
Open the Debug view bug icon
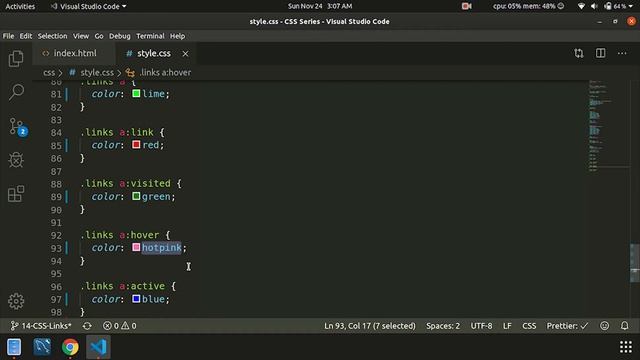[x=16, y=160]
